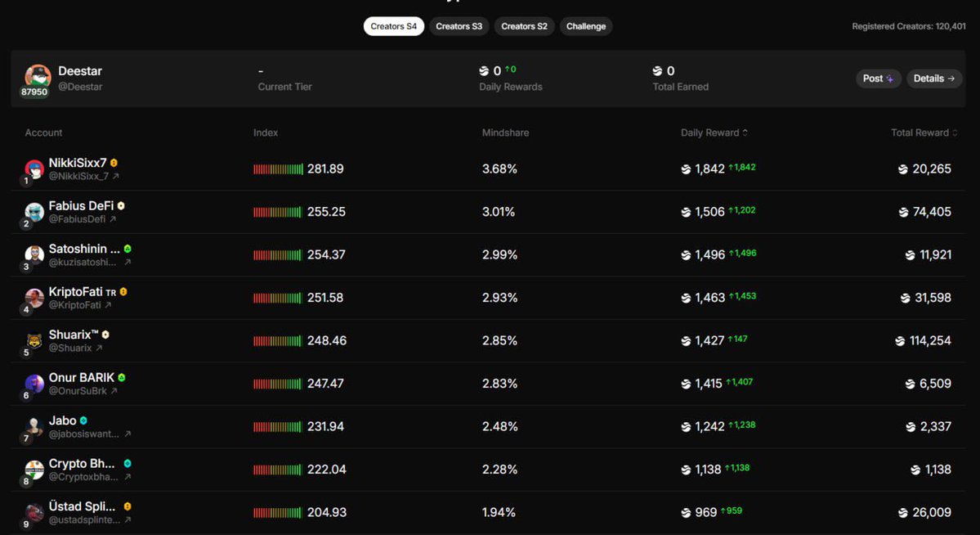
Task: Click Satoshinin's index value 254.37
Action: 326,254
